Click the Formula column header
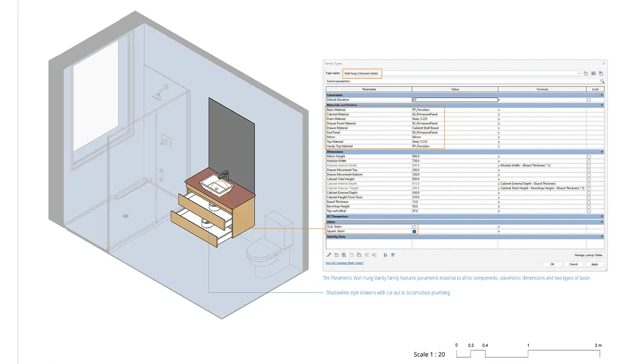Image resolution: width=637 pixels, height=364 pixels. (542, 89)
